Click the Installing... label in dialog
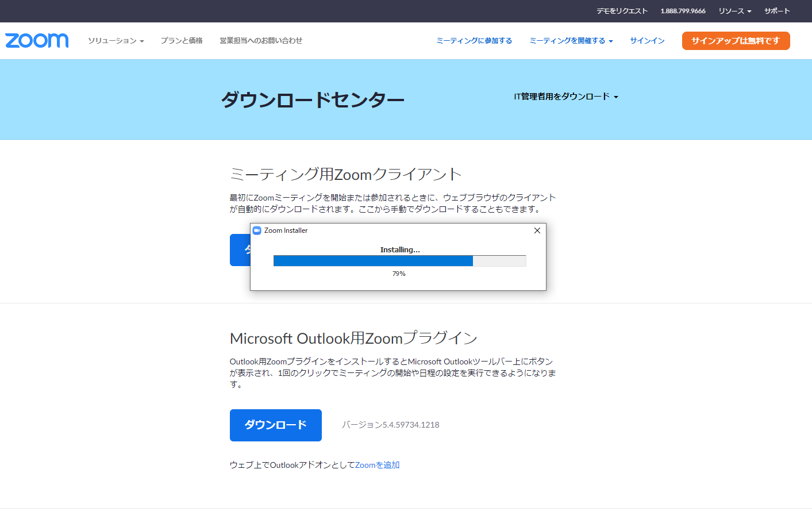The image size is (812, 519). (x=400, y=249)
